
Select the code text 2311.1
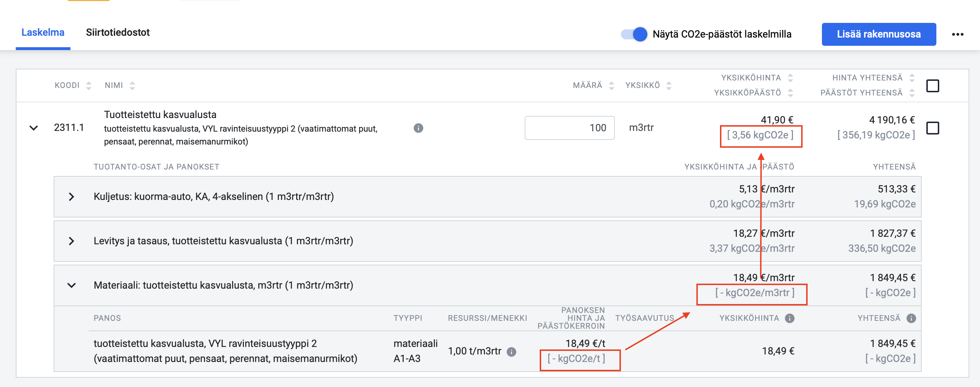click(69, 127)
